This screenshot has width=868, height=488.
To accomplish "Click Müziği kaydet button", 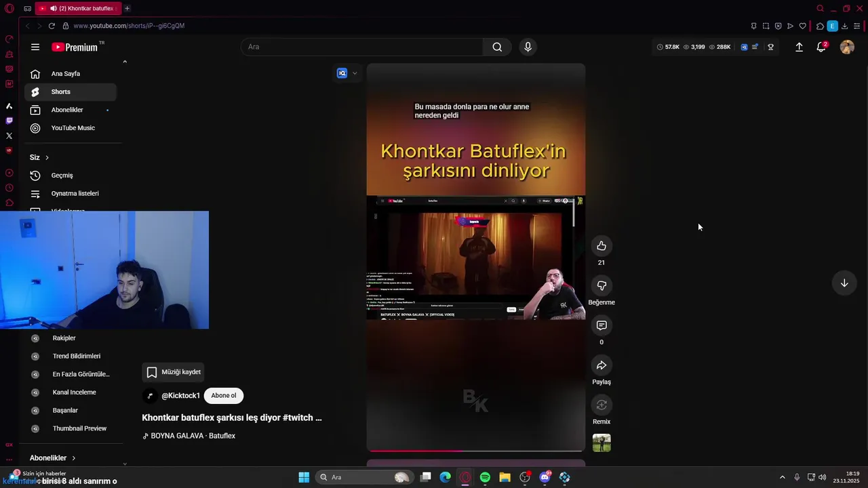I will [x=174, y=372].
